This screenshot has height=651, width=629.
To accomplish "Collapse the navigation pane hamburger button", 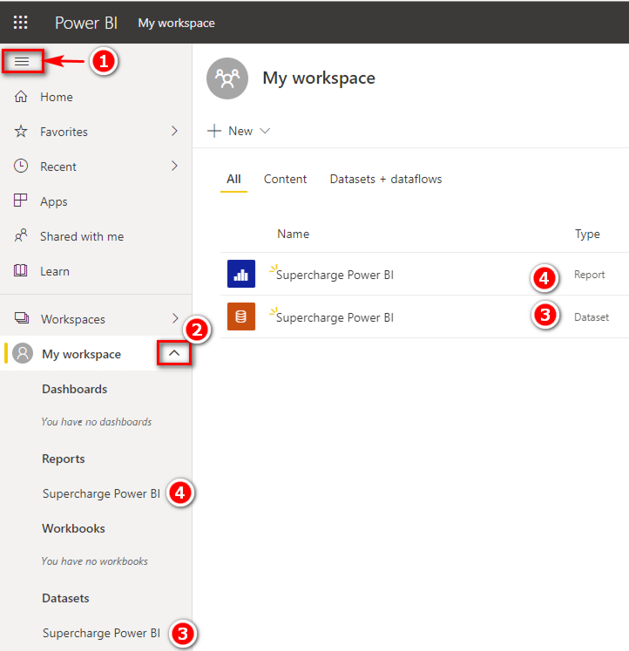I will [x=22, y=61].
